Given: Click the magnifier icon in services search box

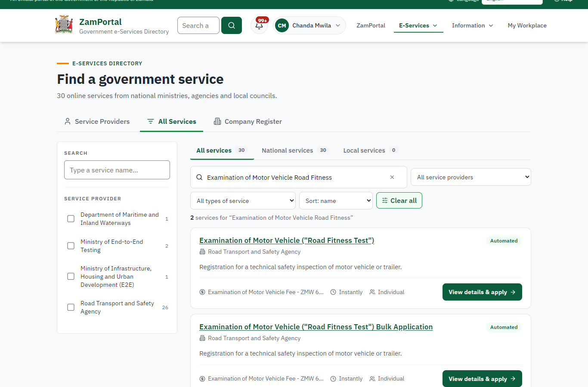Looking at the screenshot, I should (199, 177).
